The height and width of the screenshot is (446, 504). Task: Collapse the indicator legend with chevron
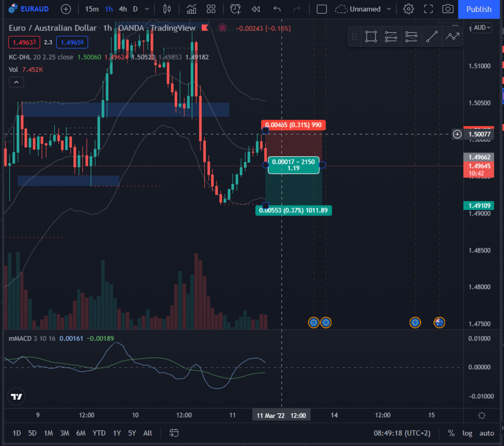tap(16, 82)
